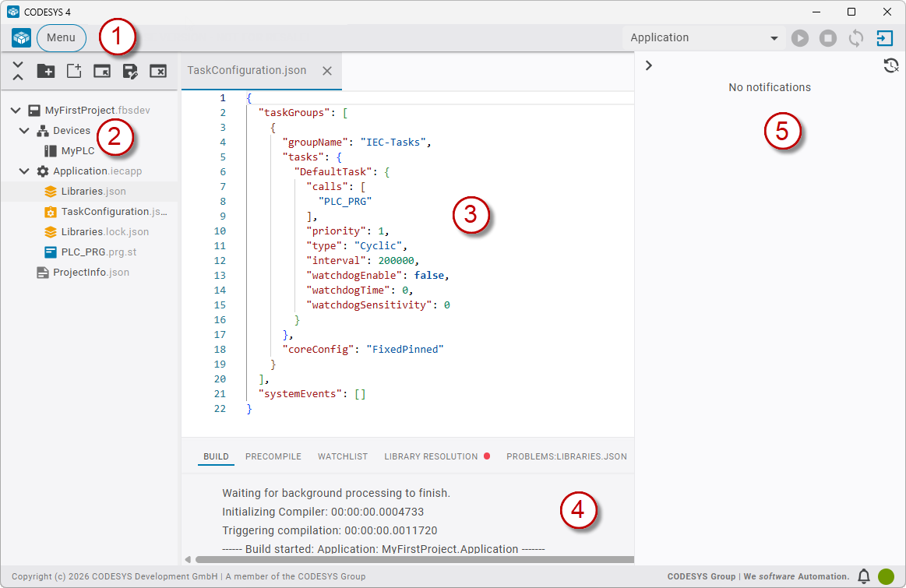Click the "DefaultTask" key in editor
This screenshot has height=588, width=906.
click(x=333, y=172)
